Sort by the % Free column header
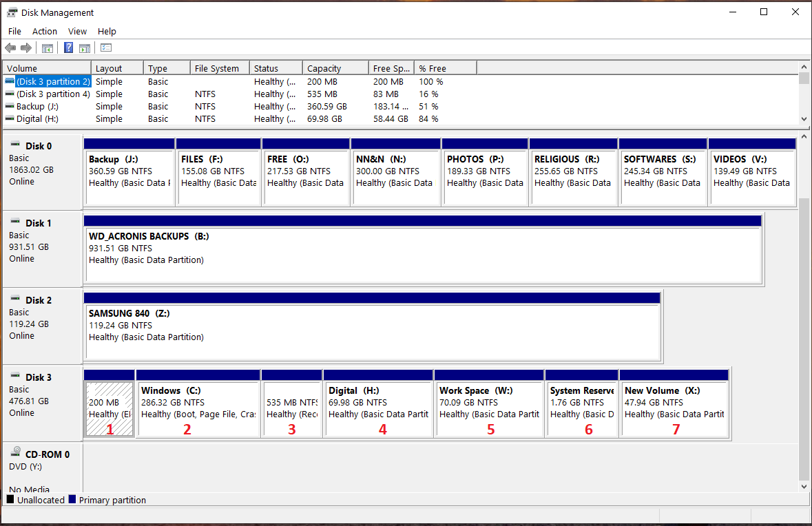 tap(446, 68)
